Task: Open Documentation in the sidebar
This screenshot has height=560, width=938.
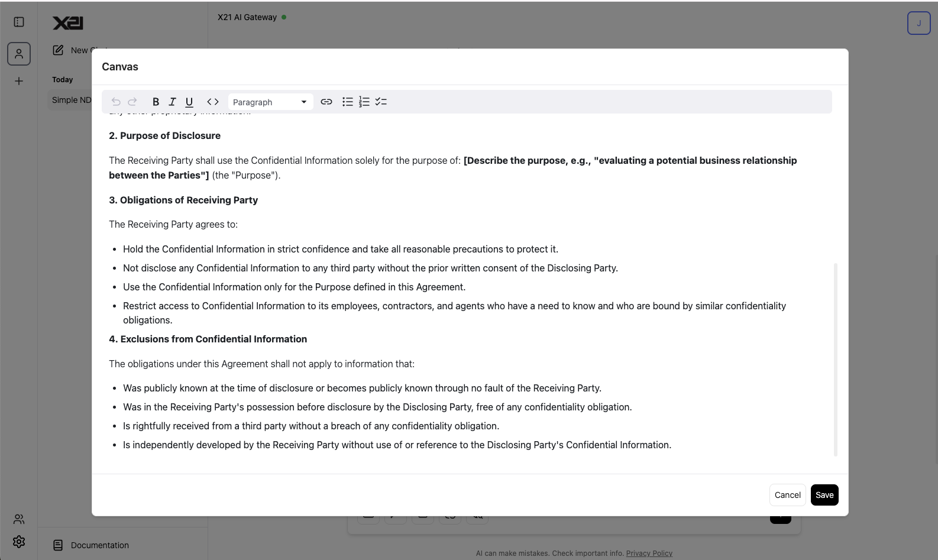Action: pyautogui.click(x=99, y=545)
